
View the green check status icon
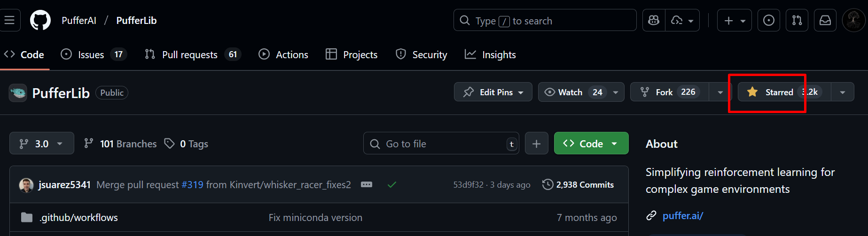(392, 185)
